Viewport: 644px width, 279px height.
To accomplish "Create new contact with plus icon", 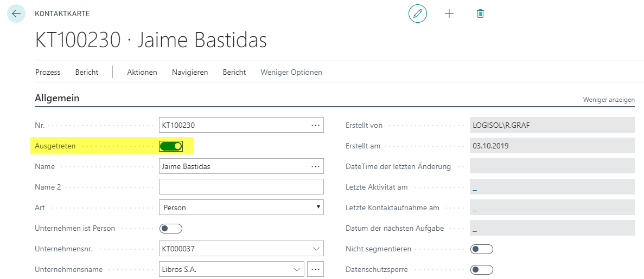I will coord(449,14).
